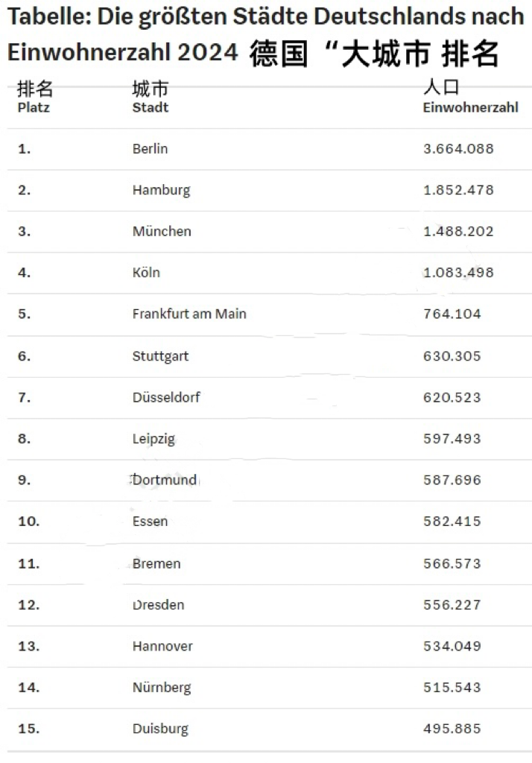
Task: Click the Nürnberg city name
Action: [x=162, y=688]
